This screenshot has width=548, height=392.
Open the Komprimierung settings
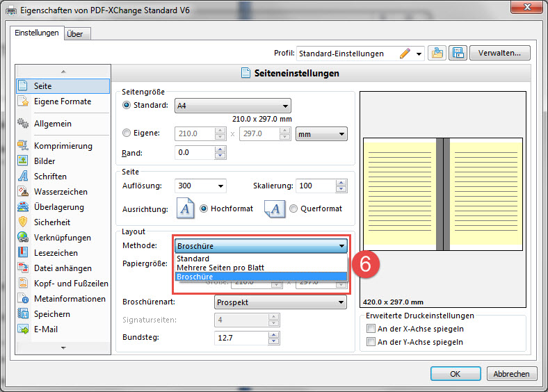tap(63, 146)
